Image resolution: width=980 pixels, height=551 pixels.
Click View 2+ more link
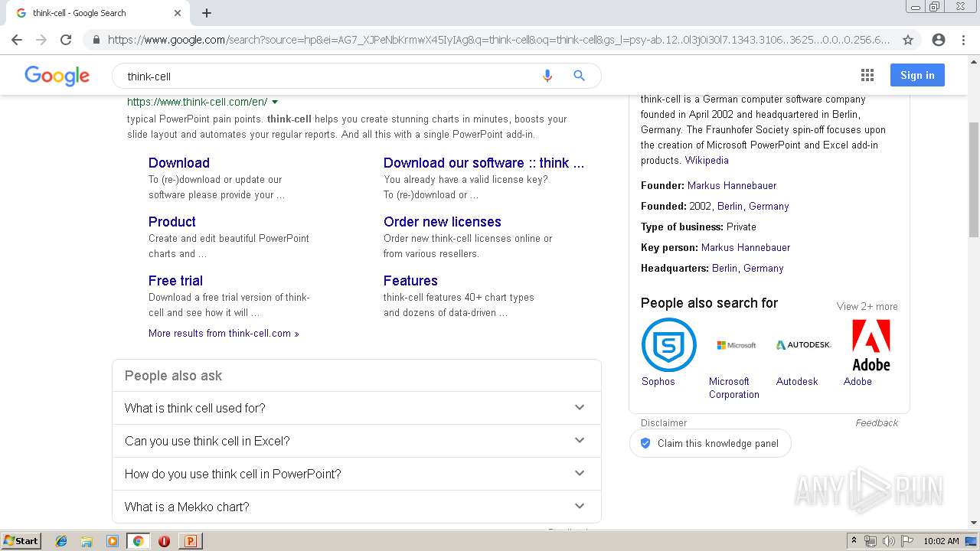867,306
